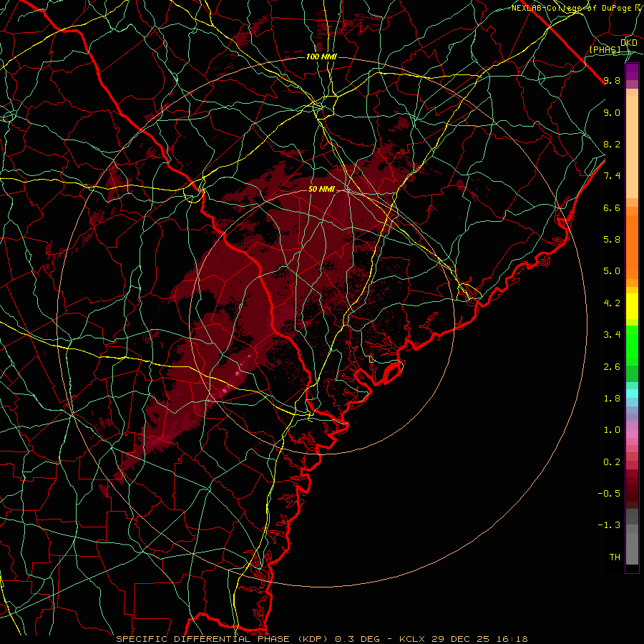The width and height of the screenshot is (644, 644).
Task: Click the 6.6 scale value
Action: point(612,208)
